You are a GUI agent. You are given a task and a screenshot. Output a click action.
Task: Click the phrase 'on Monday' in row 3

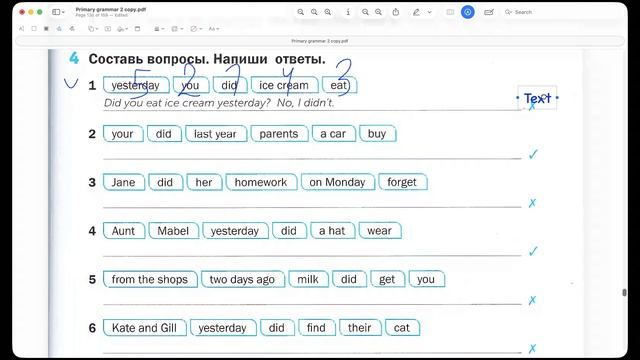tap(337, 182)
